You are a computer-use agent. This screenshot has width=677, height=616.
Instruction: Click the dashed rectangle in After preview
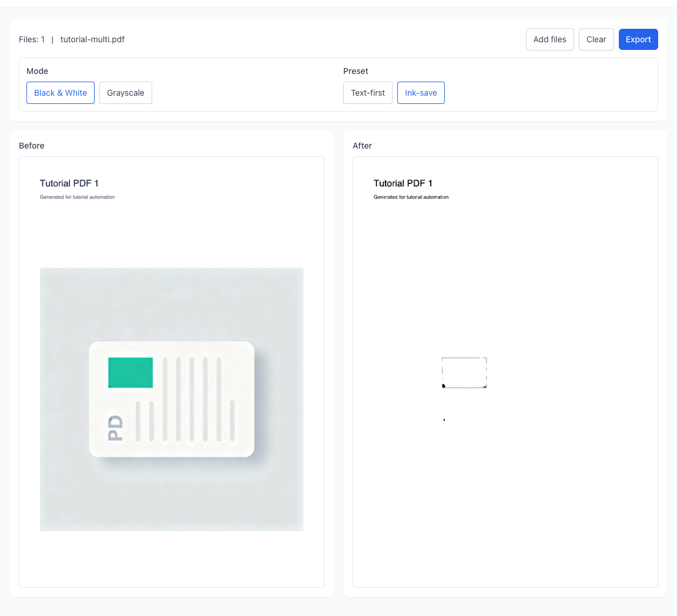(464, 372)
